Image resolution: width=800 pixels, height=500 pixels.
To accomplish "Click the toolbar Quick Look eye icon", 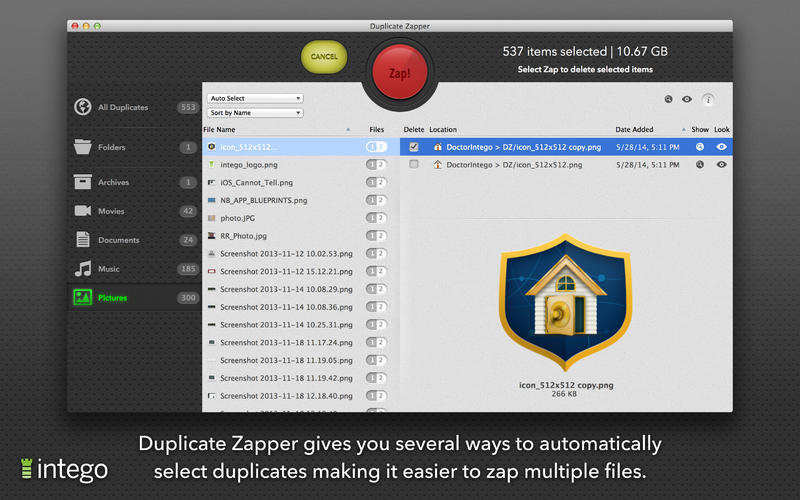I will (687, 99).
